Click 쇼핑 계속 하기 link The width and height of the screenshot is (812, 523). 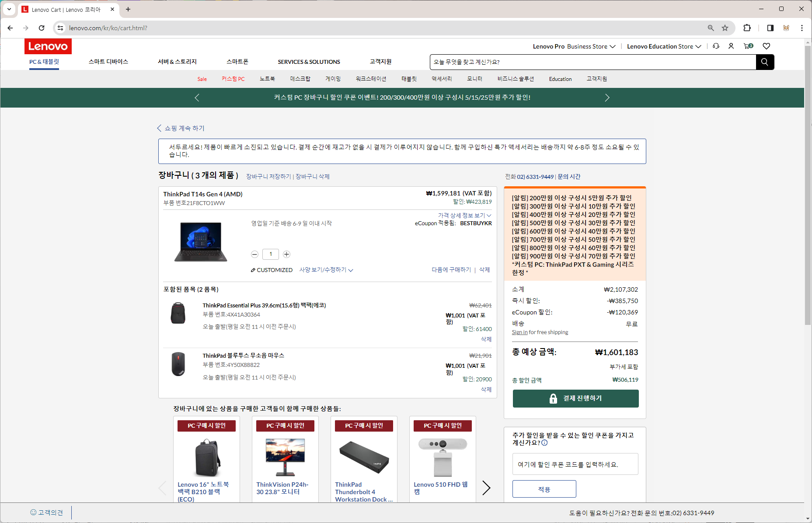(181, 128)
